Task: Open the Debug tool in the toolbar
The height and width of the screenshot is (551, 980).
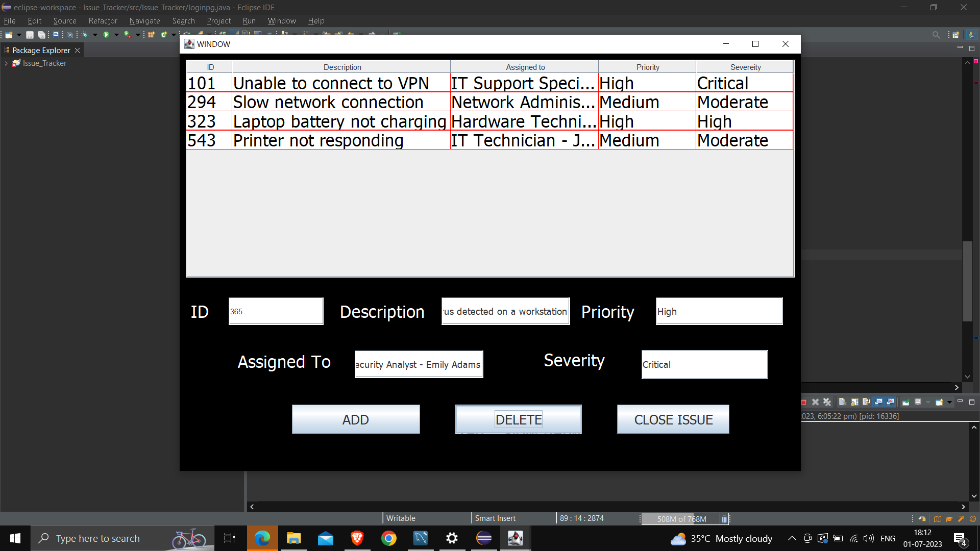Action: coord(85,34)
